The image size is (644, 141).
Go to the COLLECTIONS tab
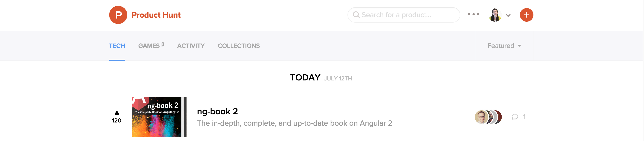tap(239, 46)
